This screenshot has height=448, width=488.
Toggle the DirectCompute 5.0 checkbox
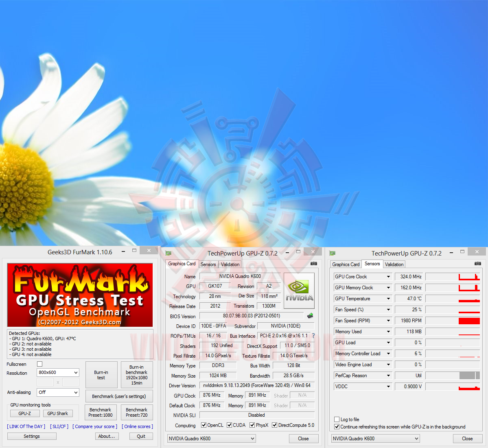point(274,425)
